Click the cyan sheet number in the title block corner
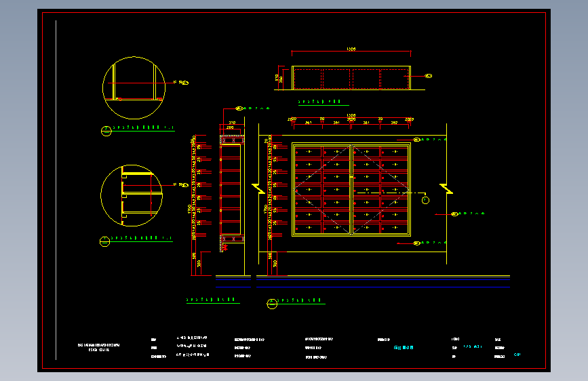588x381 pixels. 517,355
